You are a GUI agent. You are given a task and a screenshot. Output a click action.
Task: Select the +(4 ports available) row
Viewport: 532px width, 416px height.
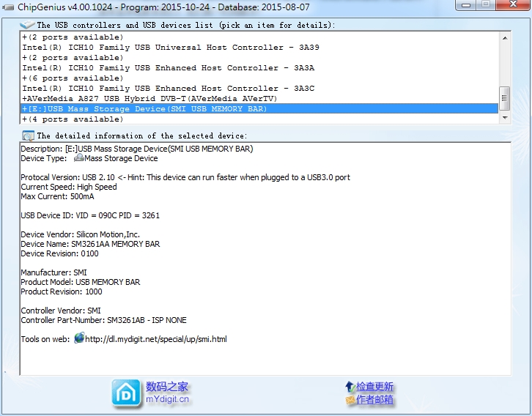coord(259,119)
